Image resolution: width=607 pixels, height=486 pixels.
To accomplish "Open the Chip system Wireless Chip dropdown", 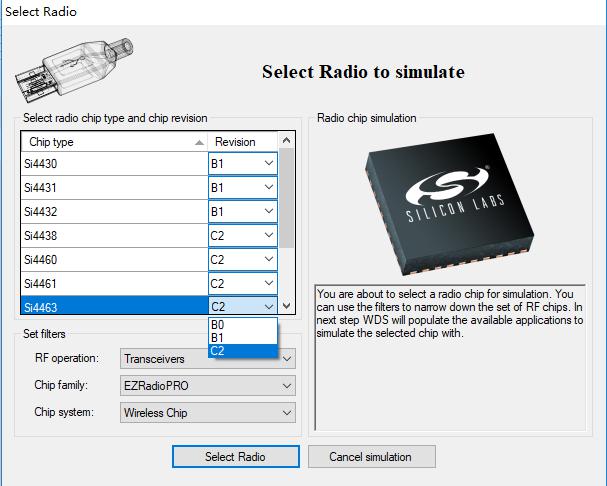I will pos(208,413).
